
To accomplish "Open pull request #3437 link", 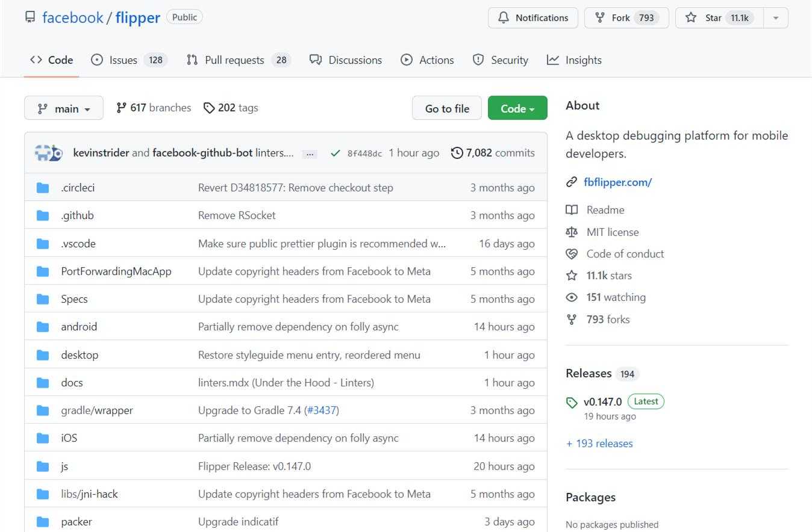I will (x=322, y=410).
